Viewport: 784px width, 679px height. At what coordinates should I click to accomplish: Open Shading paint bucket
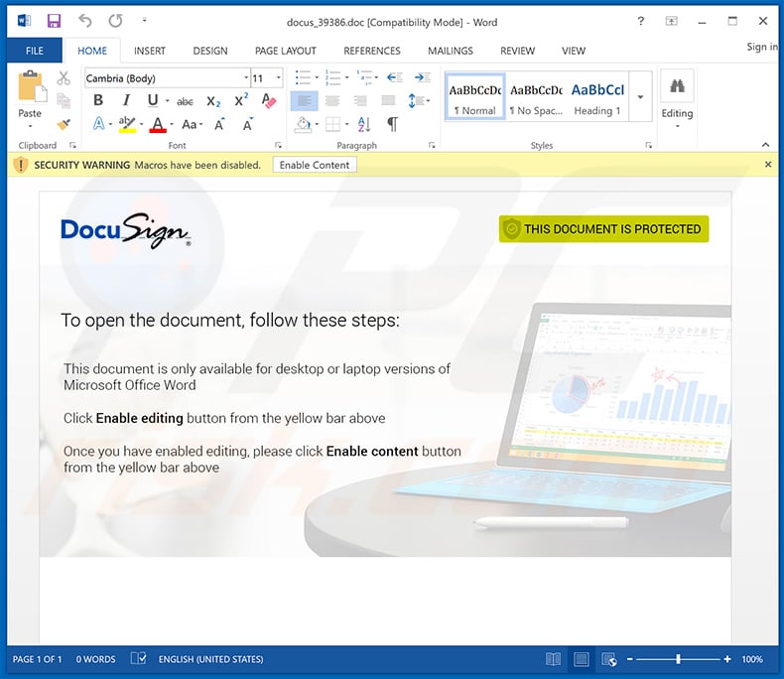(303, 124)
